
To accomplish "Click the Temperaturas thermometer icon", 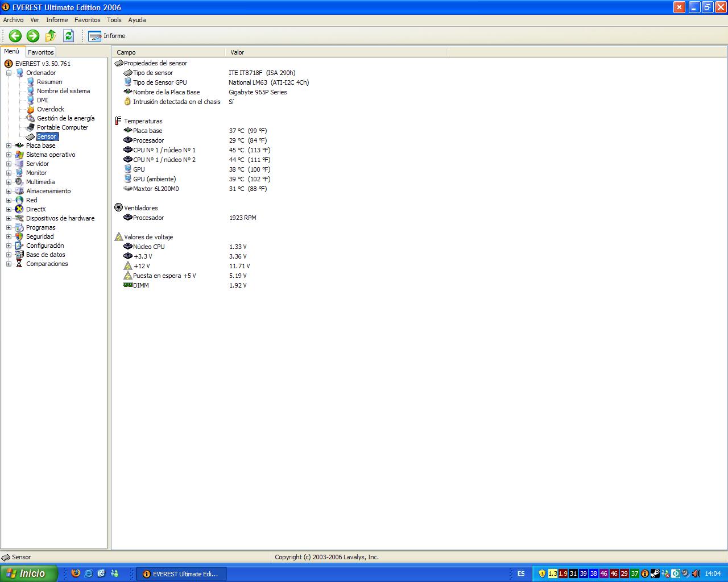I will [118, 121].
